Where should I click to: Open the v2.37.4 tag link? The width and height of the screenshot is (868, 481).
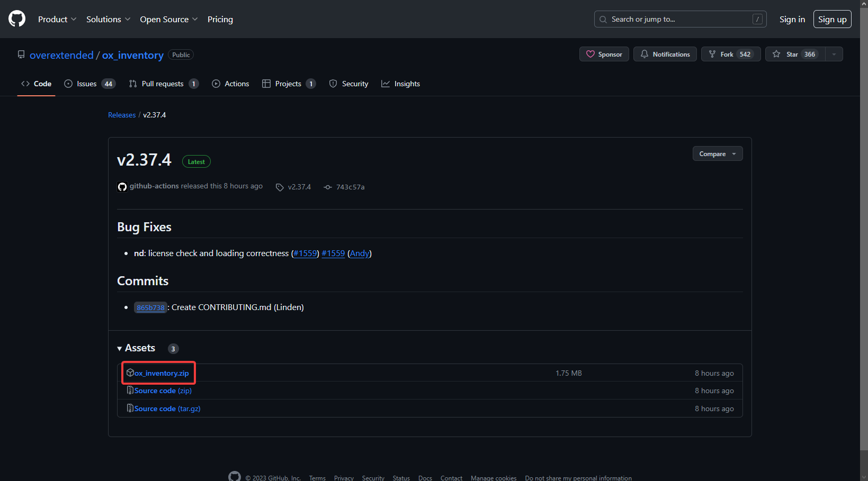299,187
